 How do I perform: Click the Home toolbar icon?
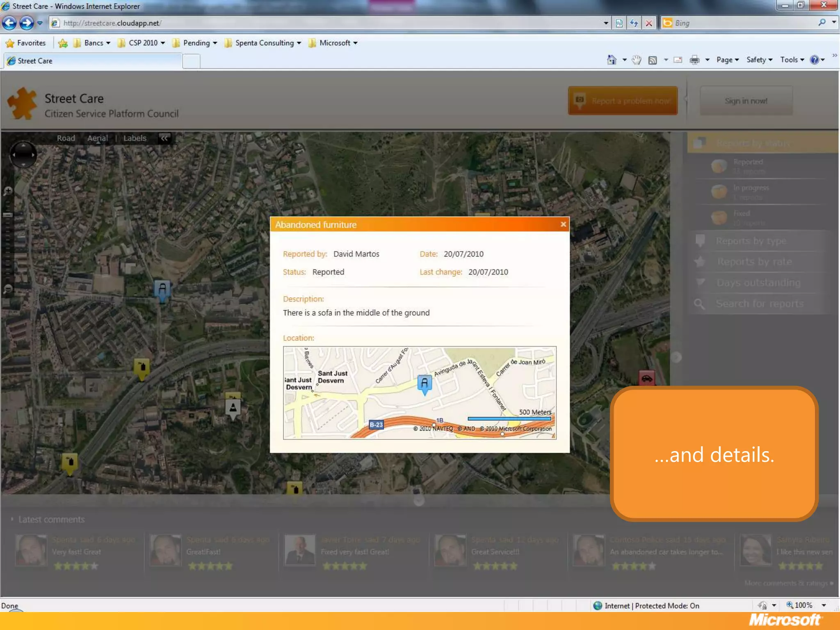611,60
